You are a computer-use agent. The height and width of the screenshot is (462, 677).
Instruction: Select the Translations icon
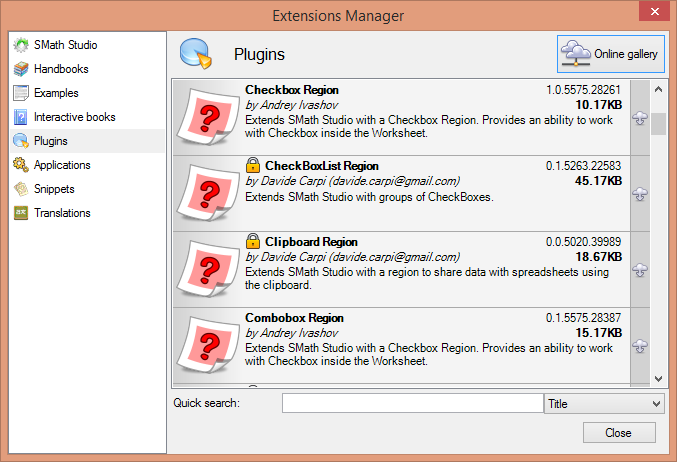(x=21, y=213)
